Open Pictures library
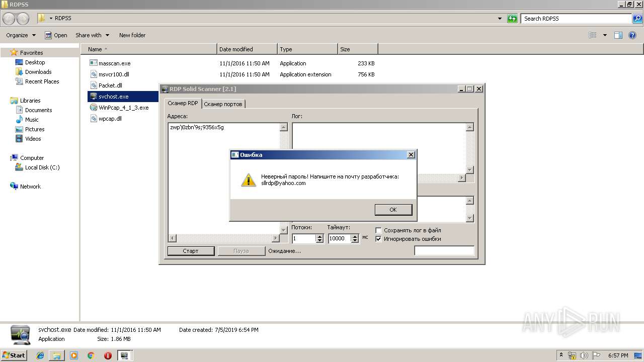The width and height of the screenshot is (644, 362). click(35, 129)
